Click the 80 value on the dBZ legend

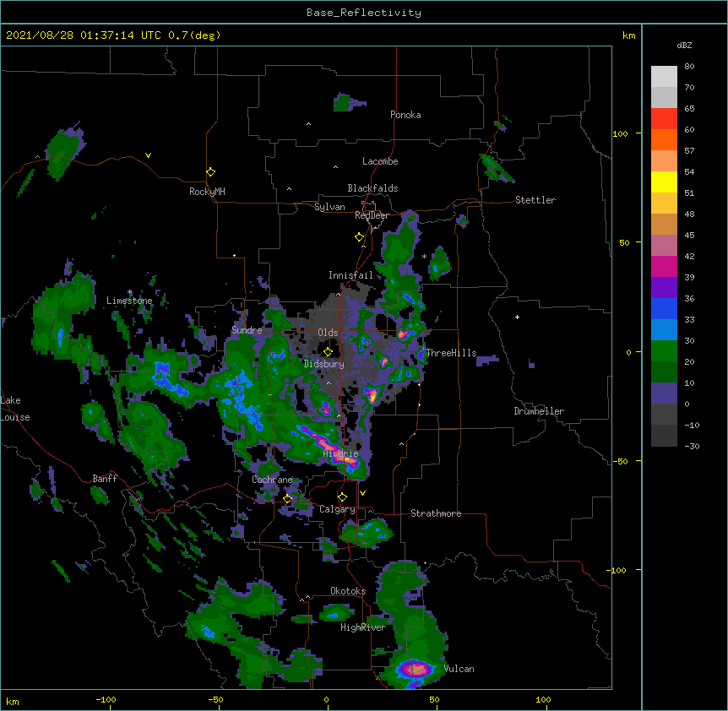click(x=689, y=66)
